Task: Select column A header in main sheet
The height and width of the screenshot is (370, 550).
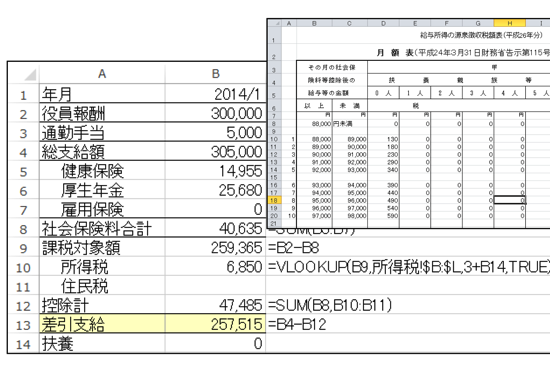Action: click(102, 74)
